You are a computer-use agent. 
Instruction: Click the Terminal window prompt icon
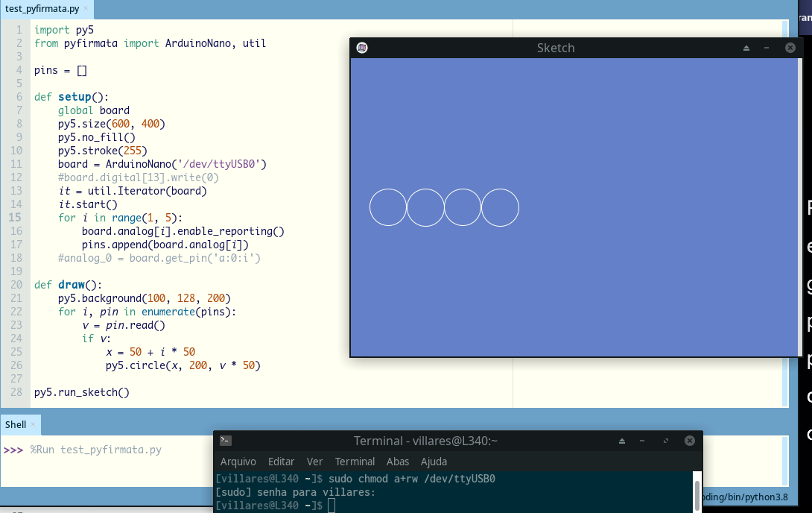(x=226, y=441)
